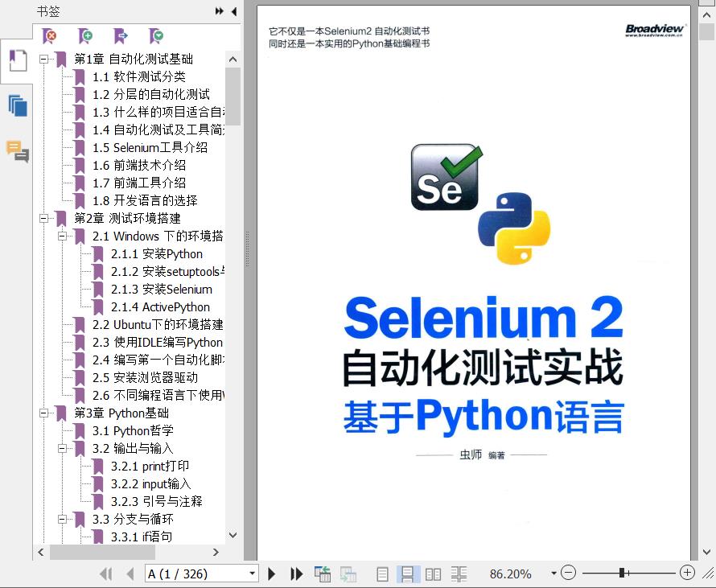Image resolution: width=716 pixels, height=588 pixels.
Task: Click the bookmarks panel scroll-left arrow
Action: point(41,553)
